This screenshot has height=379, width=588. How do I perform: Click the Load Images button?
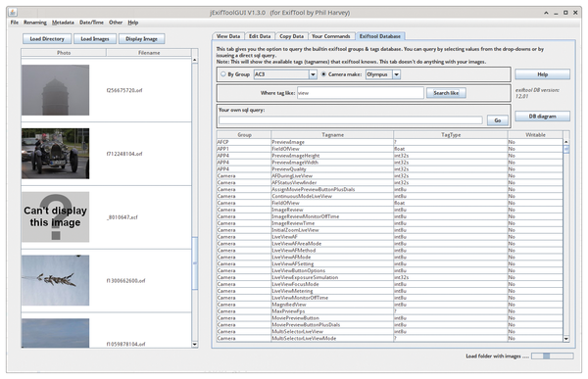coord(95,38)
